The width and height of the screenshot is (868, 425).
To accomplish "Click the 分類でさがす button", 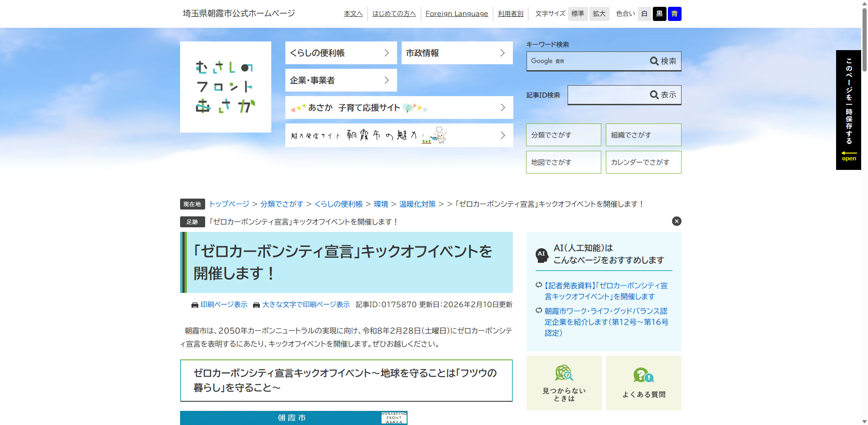I will pos(563,134).
